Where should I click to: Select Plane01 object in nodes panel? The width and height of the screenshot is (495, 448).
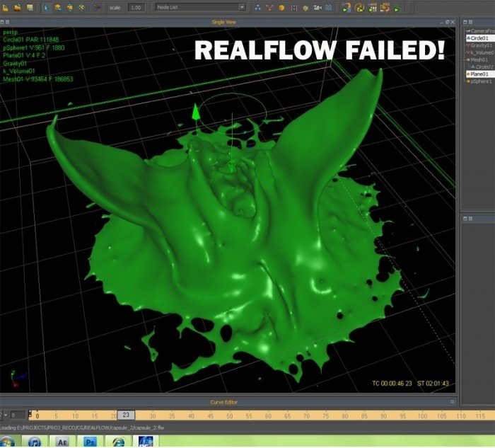pyautogui.click(x=480, y=74)
